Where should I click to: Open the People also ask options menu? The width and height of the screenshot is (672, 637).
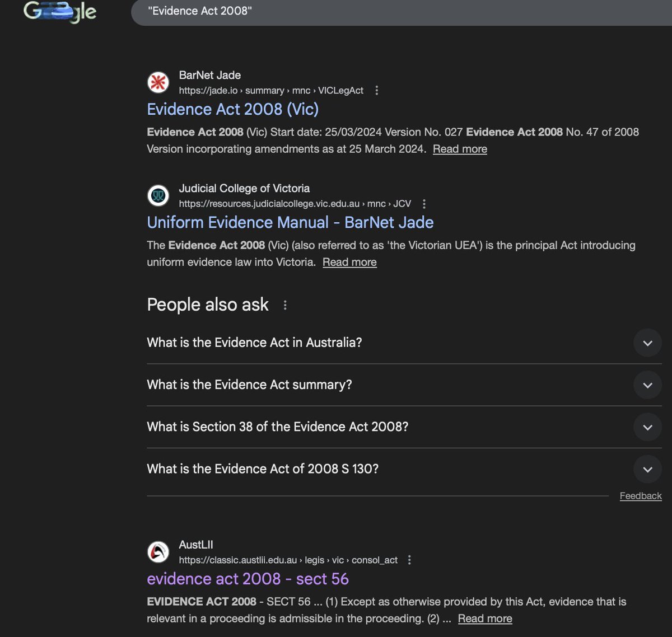click(x=285, y=305)
